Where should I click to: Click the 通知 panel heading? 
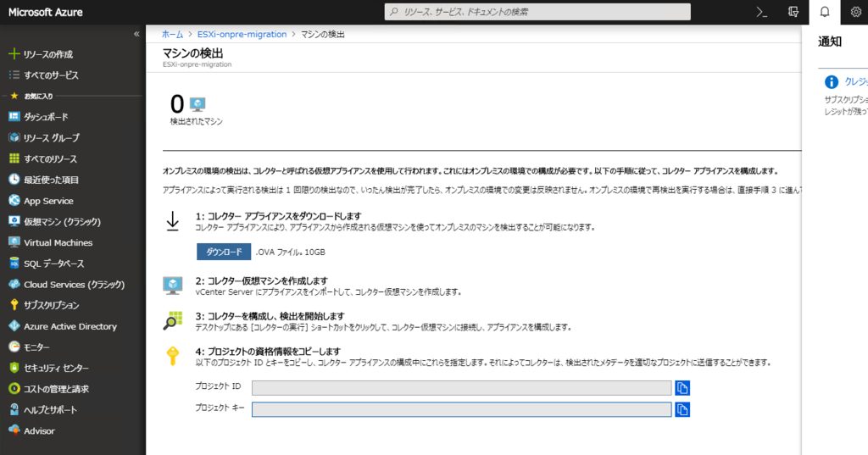pos(830,42)
